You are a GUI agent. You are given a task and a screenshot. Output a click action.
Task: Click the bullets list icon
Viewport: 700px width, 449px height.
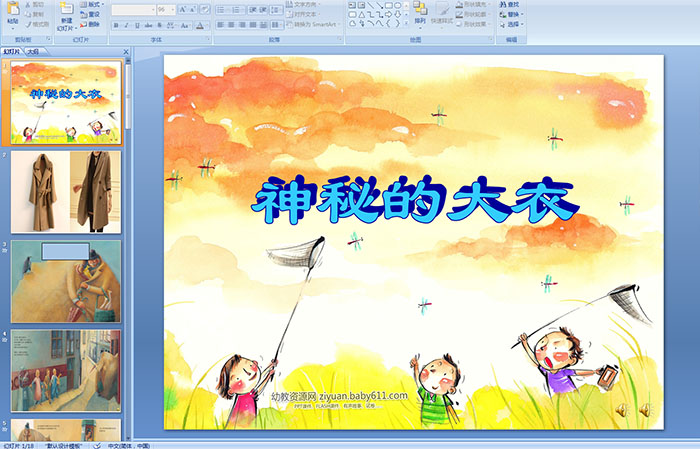click(x=221, y=9)
